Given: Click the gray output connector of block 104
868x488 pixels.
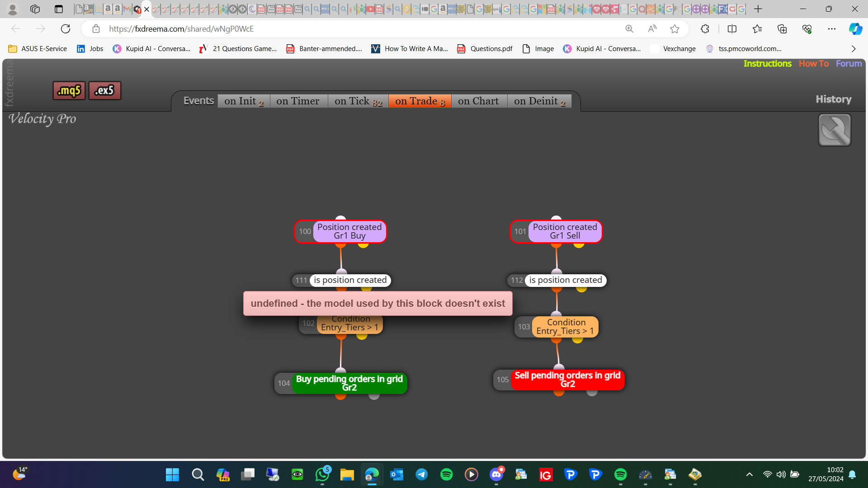Looking at the screenshot, I should pos(374,396).
